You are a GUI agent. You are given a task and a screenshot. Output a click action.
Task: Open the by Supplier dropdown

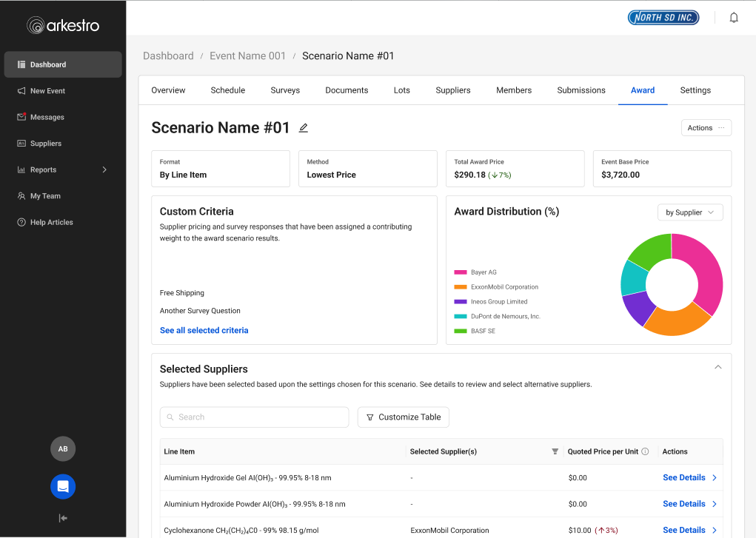(690, 212)
